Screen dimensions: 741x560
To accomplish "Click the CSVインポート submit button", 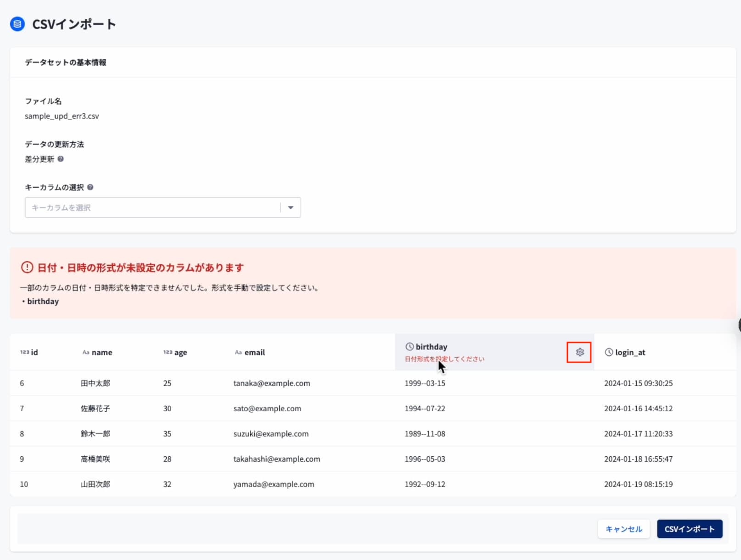I will pos(690,529).
